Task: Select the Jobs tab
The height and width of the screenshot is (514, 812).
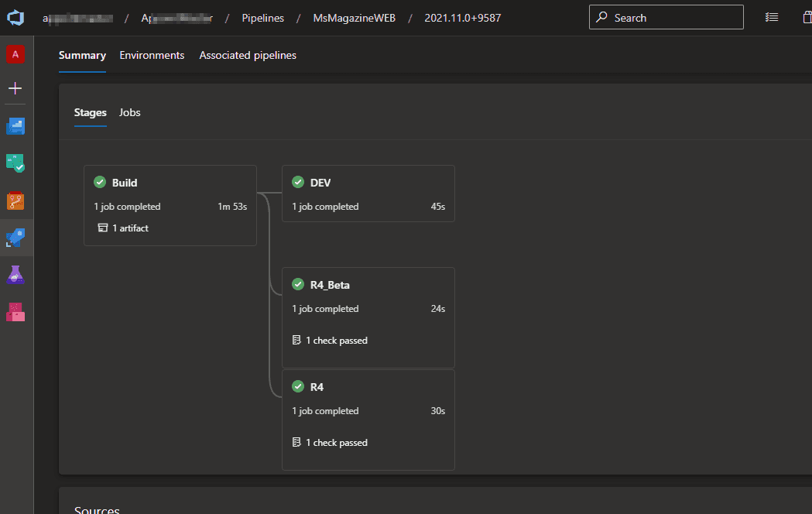Action: tap(130, 112)
